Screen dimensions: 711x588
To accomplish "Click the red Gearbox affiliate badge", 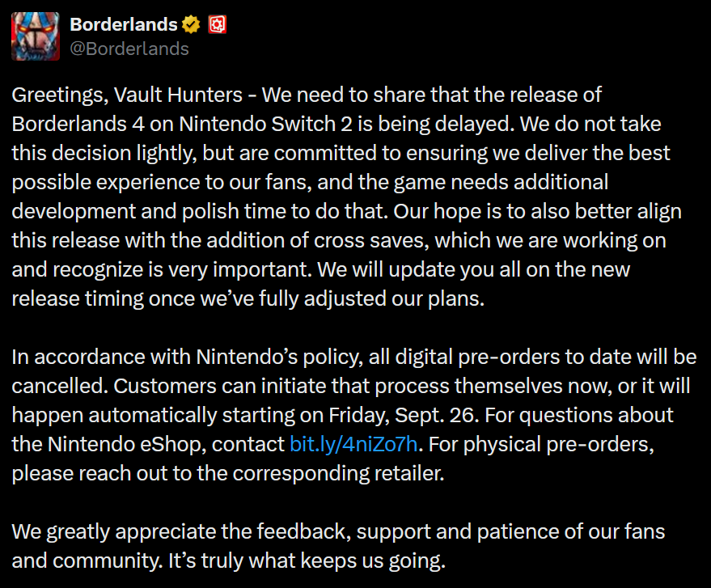I will point(218,24).
